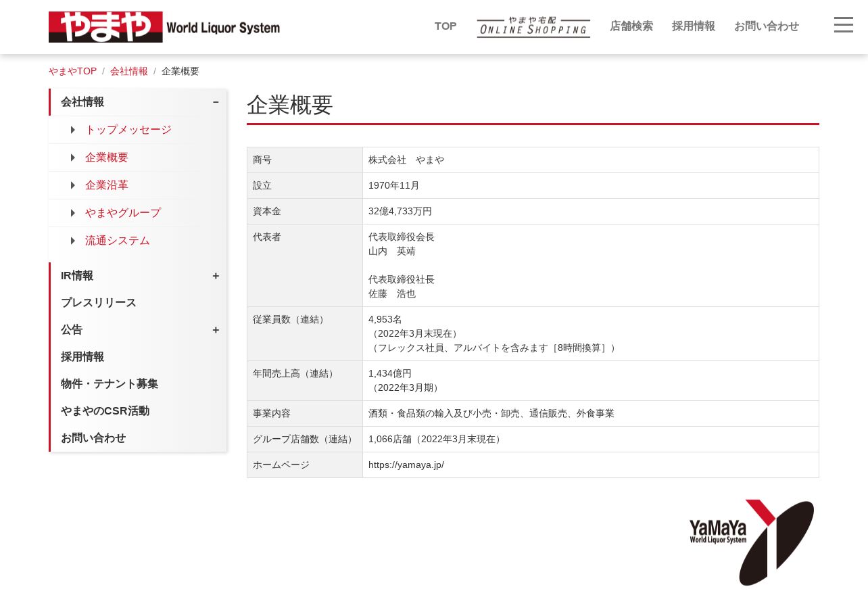868x591 pixels.
Task: Click the 設立 row label
Action: (x=262, y=186)
